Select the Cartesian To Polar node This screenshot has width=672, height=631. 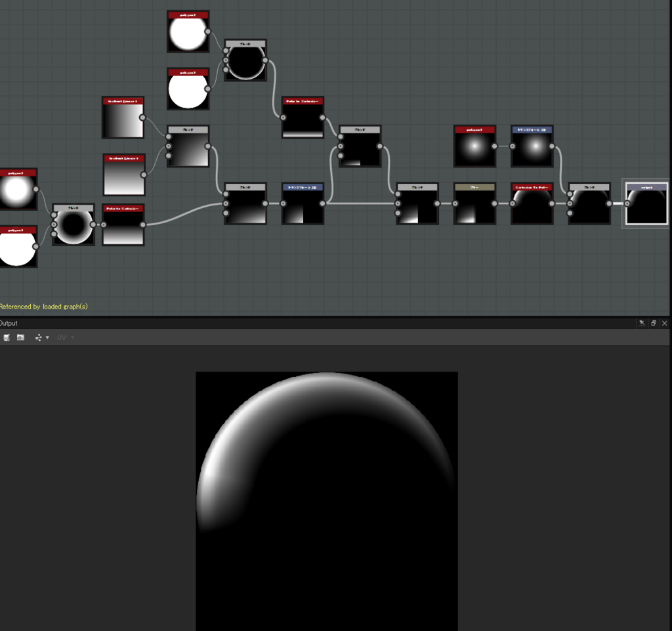coord(532,204)
